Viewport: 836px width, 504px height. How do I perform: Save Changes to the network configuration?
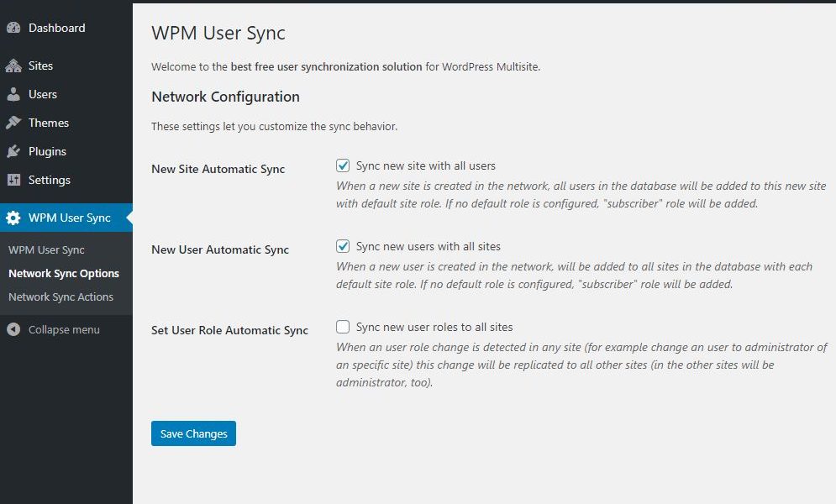click(193, 433)
